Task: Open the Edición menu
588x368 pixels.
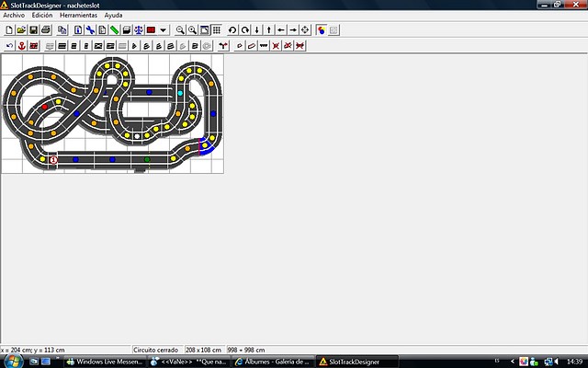Action: (42, 16)
